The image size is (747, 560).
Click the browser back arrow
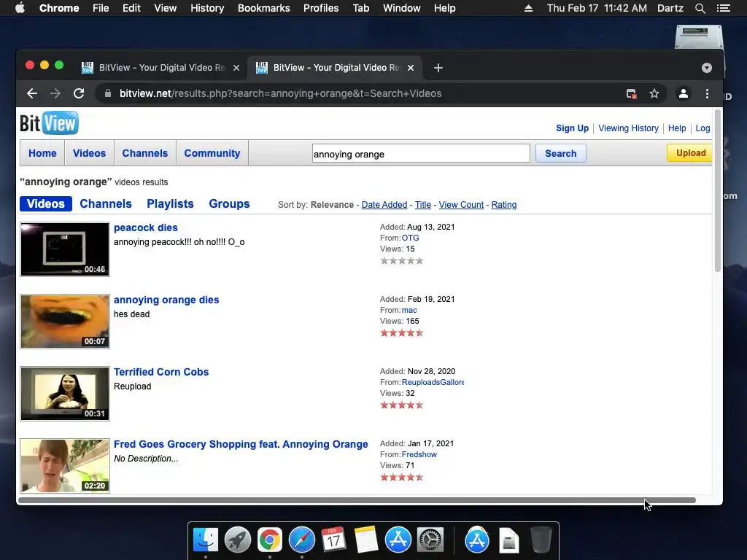(32, 94)
